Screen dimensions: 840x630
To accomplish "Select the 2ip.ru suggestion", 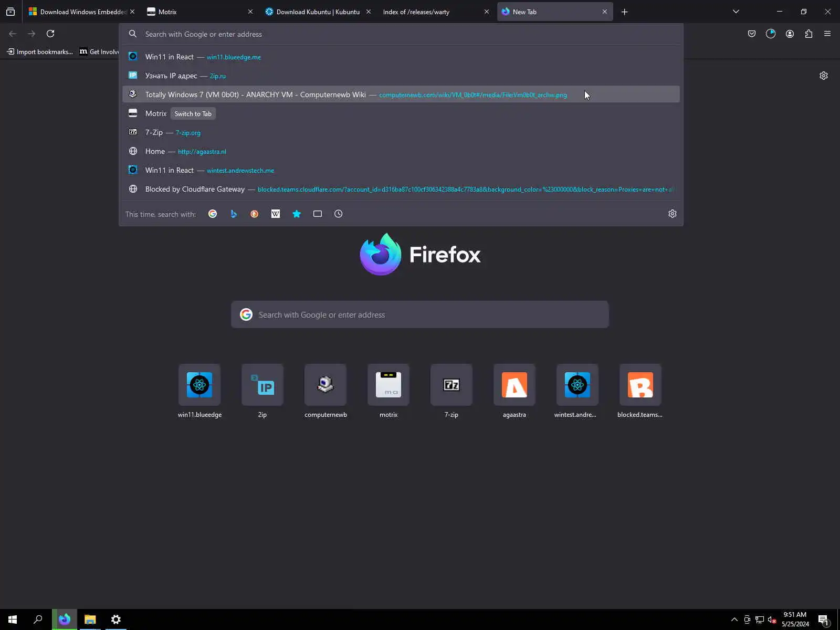I will coord(401,76).
